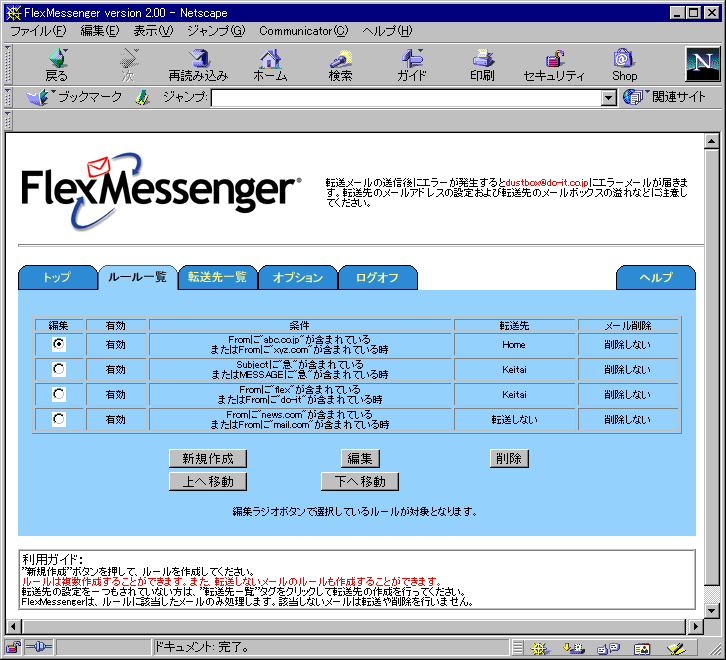
Task: Click the page location proxy icon
Action: pos(143,98)
